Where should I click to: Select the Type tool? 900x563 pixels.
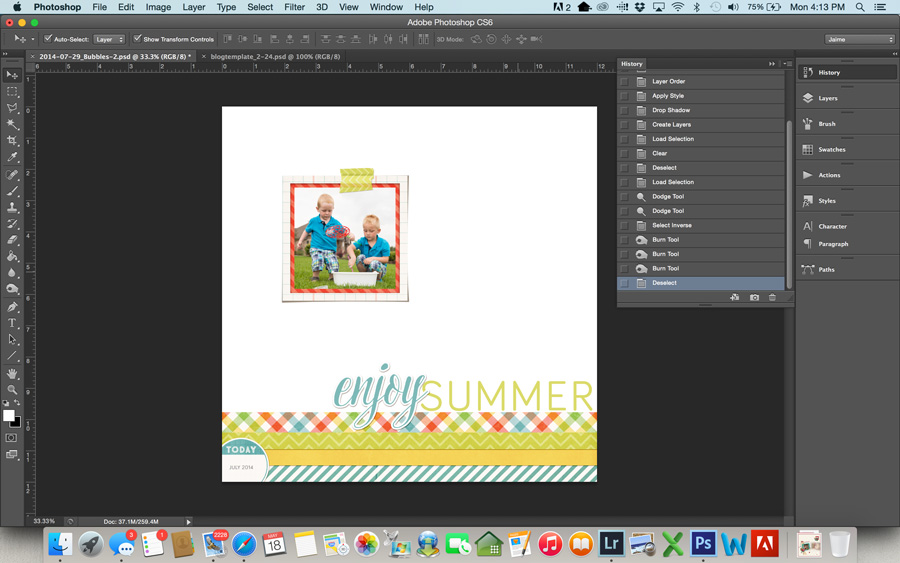12,323
